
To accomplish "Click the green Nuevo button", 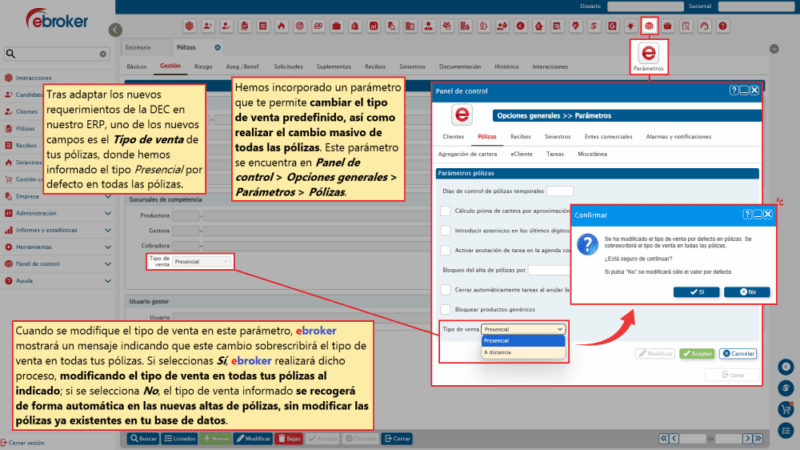I will (215, 438).
